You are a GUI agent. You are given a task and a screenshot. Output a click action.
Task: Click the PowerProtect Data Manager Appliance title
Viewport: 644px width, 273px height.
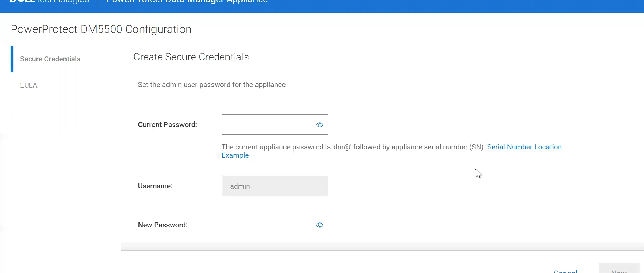(x=187, y=2)
